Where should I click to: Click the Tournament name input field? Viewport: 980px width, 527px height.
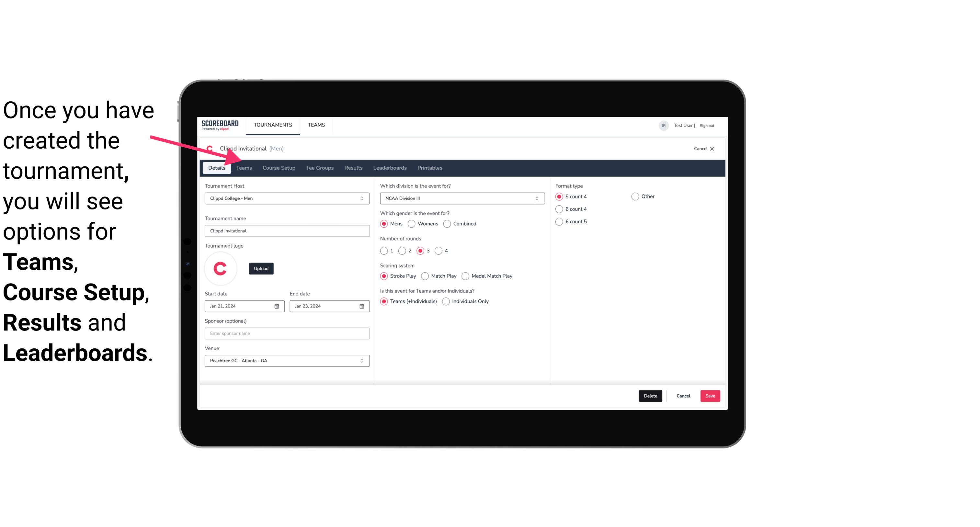pos(286,230)
